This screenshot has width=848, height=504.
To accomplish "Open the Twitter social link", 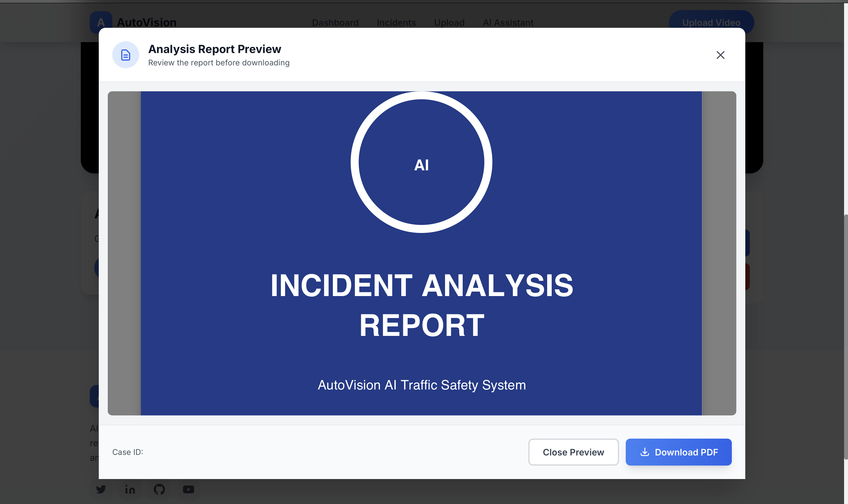I will (101, 489).
